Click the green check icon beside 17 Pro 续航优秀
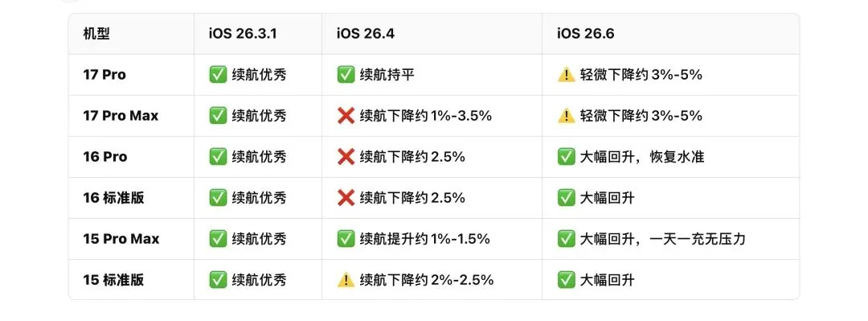Screen dimensions: 868x321 (218, 75)
